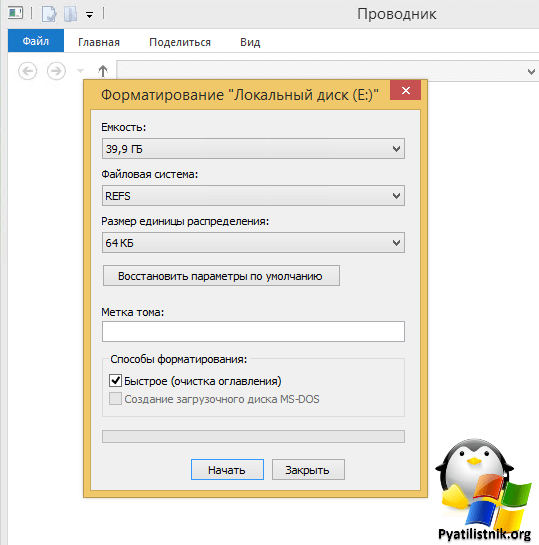539x545 pixels.
Task: Click the Explorer system icon in title bar
Action: pyautogui.click(x=16, y=14)
